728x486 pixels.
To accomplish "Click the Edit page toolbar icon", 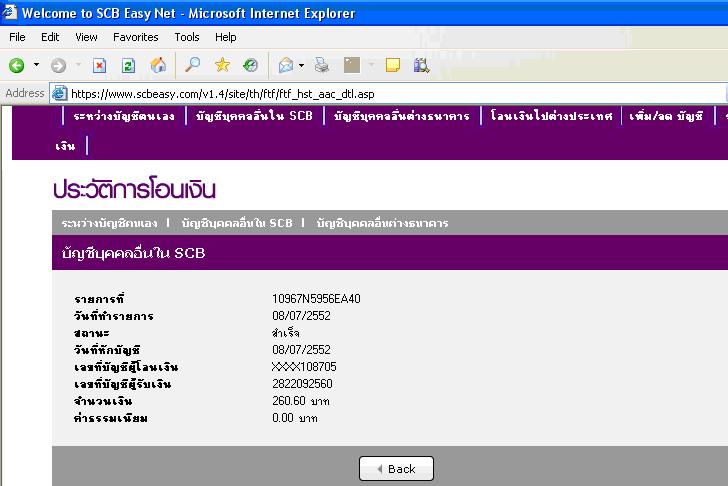I will click(x=351, y=65).
